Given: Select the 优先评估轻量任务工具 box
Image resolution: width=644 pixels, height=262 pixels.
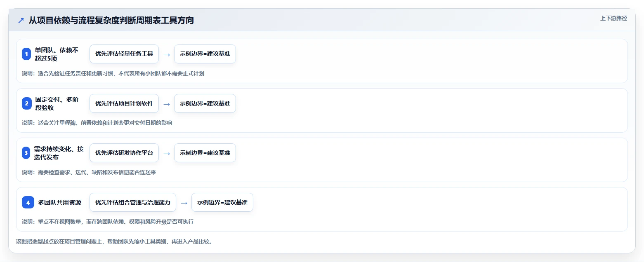Looking at the screenshot, I should point(124,54).
